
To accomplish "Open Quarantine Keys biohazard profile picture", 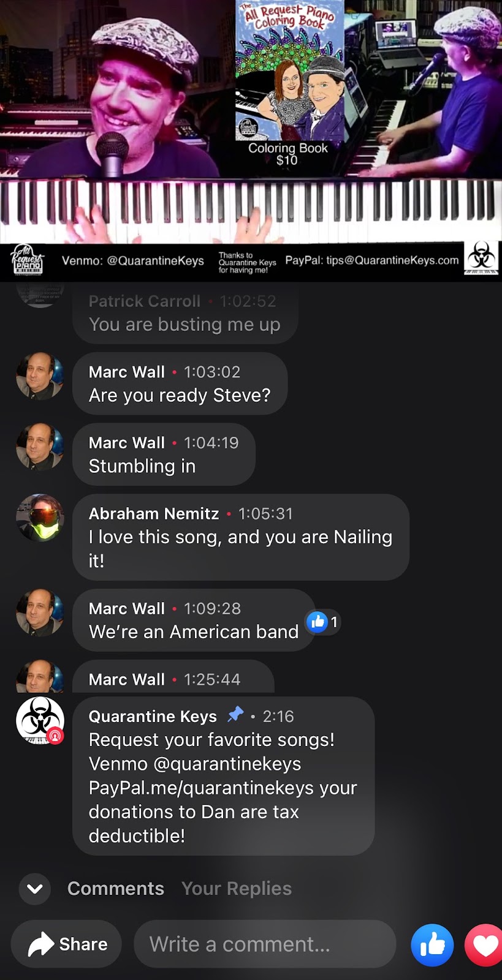I will [40, 720].
